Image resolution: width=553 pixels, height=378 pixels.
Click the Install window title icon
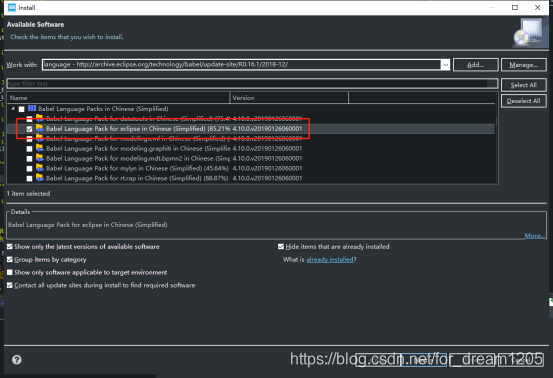pyautogui.click(x=12, y=7)
